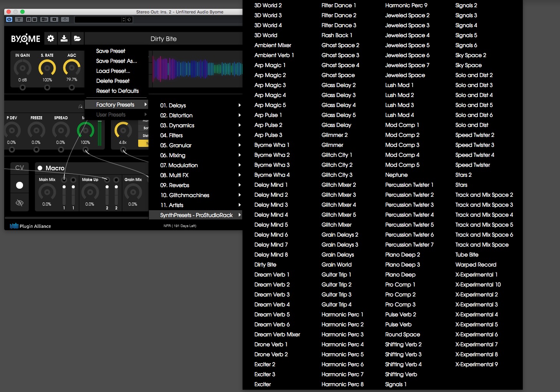Viewport: 560px width, 392px height.
Task: Open Byome settings gear icon
Action: [x=51, y=38]
